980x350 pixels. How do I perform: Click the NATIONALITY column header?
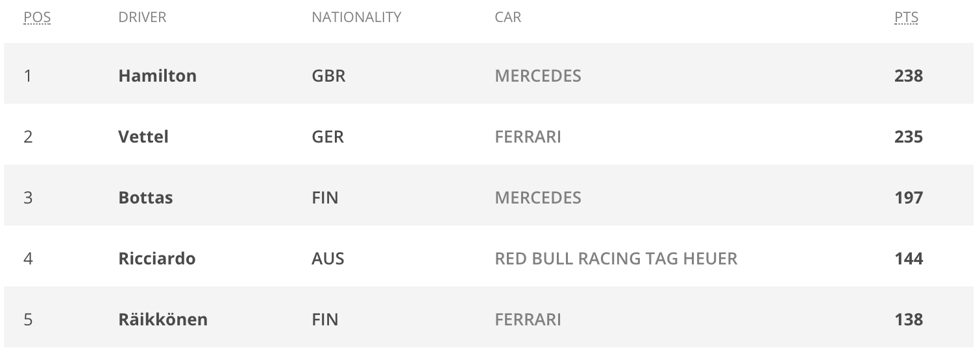coord(356,17)
